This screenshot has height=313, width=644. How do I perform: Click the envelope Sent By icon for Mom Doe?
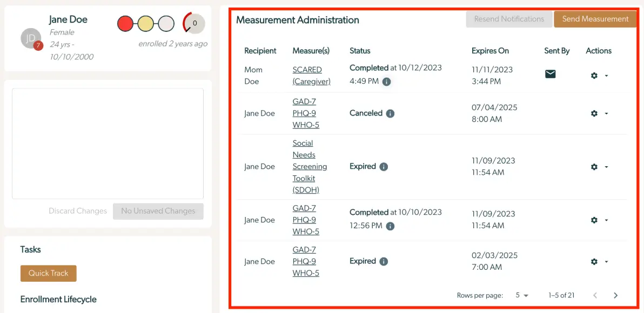[550, 74]
